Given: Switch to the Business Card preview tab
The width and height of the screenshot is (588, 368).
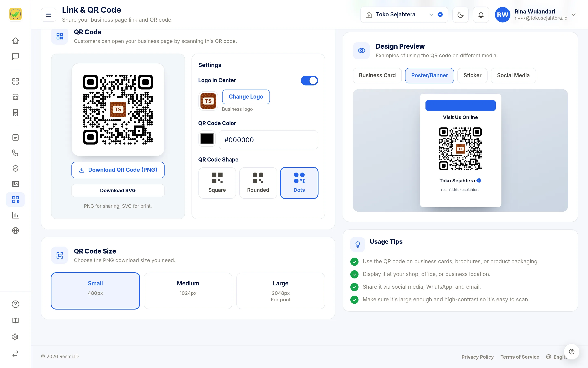Looking at the screenshot, I should tap(377, 75).
